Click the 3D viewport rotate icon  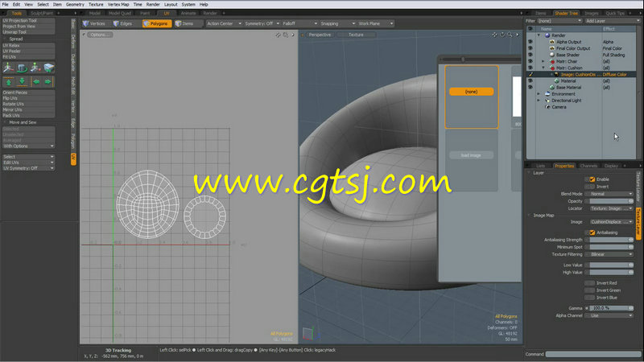(502, 35)
